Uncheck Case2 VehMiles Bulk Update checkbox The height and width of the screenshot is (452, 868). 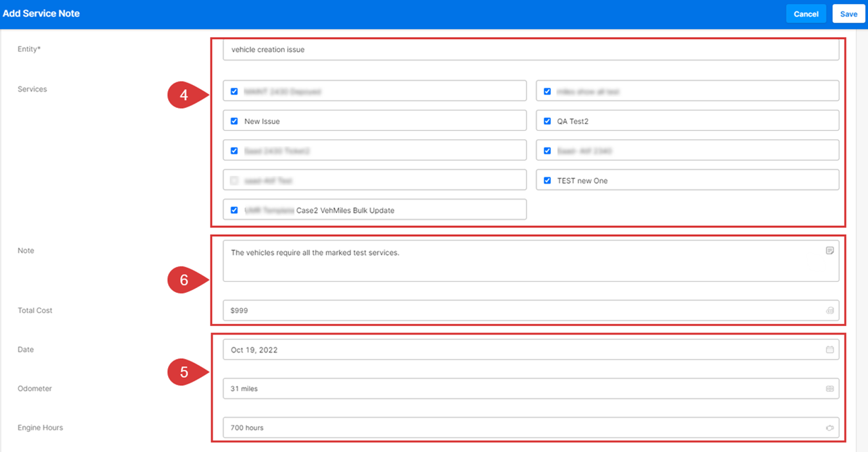234,210
